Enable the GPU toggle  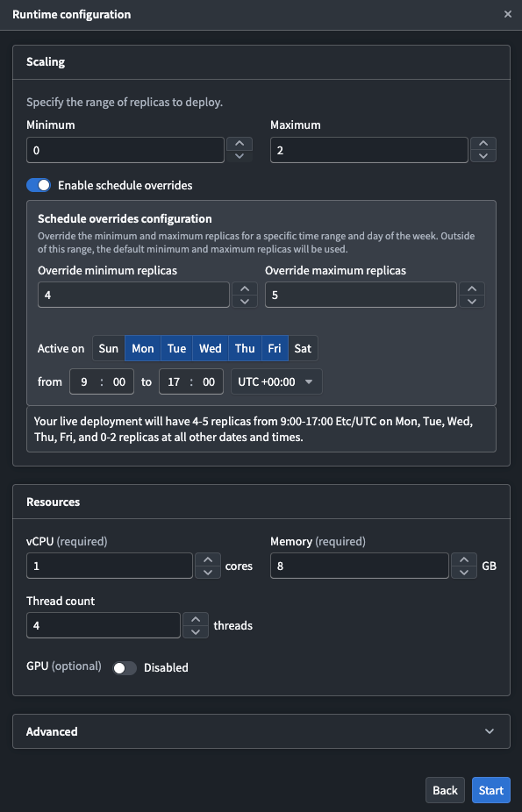(x=125, y=668)
